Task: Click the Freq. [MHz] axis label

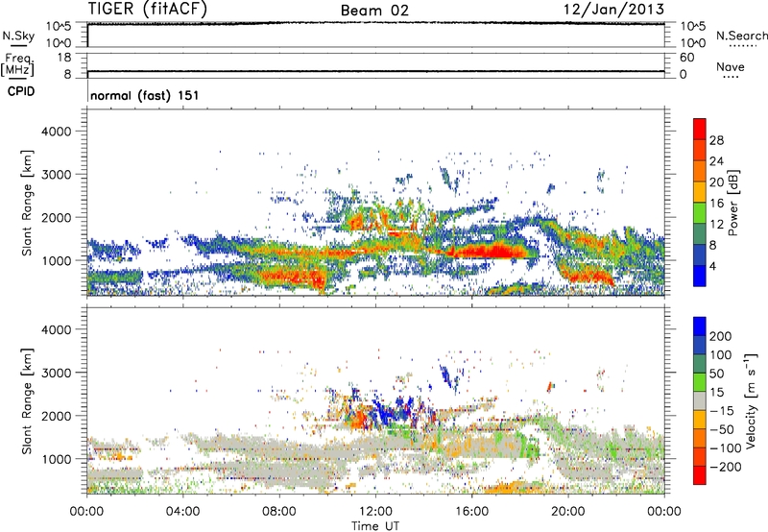Action: 17,64
